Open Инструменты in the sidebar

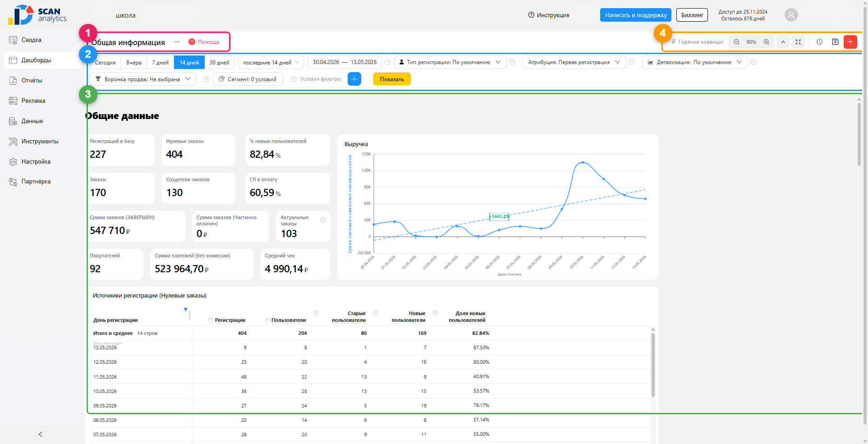click(x=43, y=142)
